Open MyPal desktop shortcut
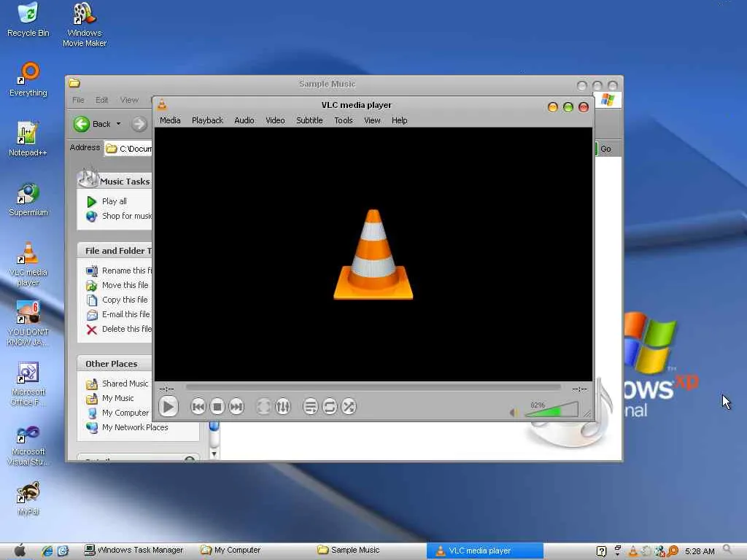This screenshot has width=747, height=560. pyautogui.click(x=28, y=499)
